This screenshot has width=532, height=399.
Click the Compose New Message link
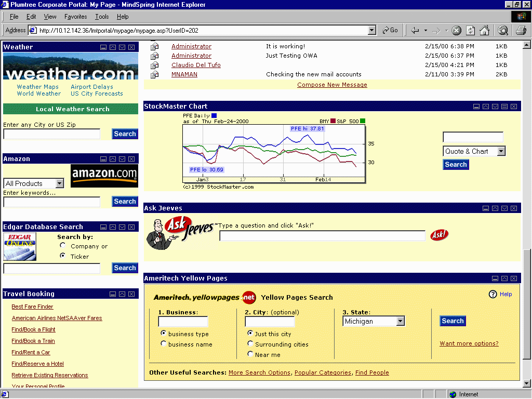point(332,85)
